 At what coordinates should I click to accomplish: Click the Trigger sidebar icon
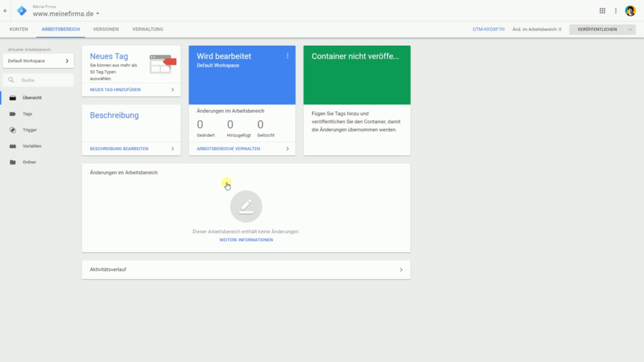pos(13,129)
